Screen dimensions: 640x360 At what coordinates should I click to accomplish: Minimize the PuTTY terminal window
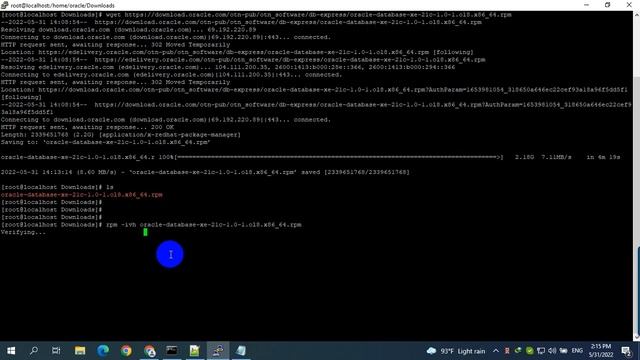tap(586, 5)
